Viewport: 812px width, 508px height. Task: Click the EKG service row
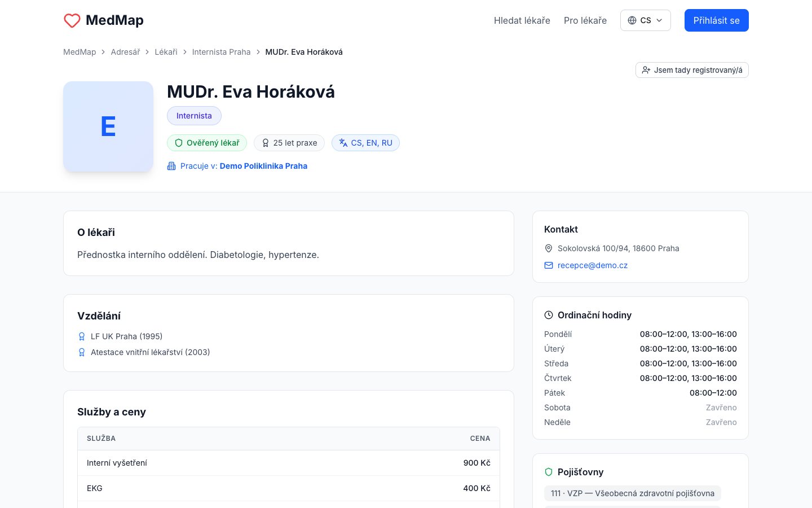[289, 488]
